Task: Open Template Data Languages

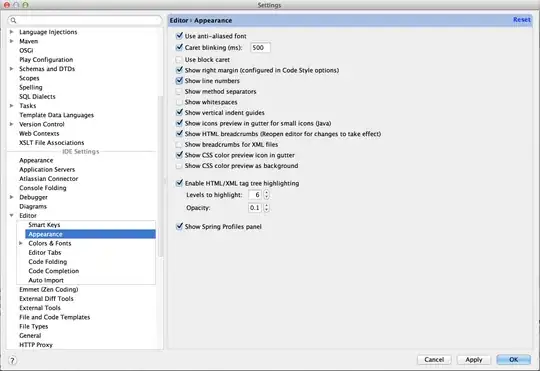Action: (x=56, y=115)
